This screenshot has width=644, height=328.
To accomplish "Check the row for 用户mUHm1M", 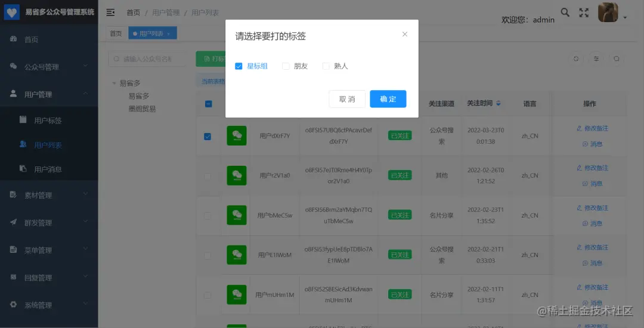I will click(208, 295).
